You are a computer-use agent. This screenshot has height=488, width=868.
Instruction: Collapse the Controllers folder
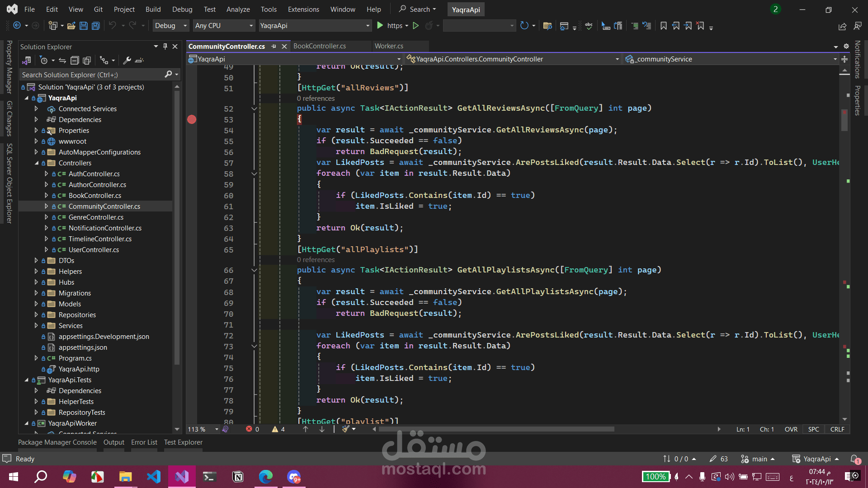pos(36,163)
